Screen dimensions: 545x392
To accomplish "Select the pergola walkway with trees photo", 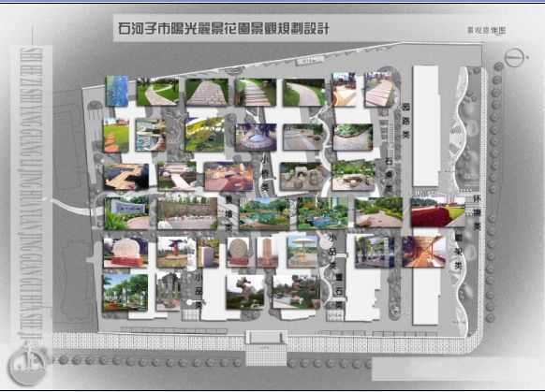I will pos(375,252).
